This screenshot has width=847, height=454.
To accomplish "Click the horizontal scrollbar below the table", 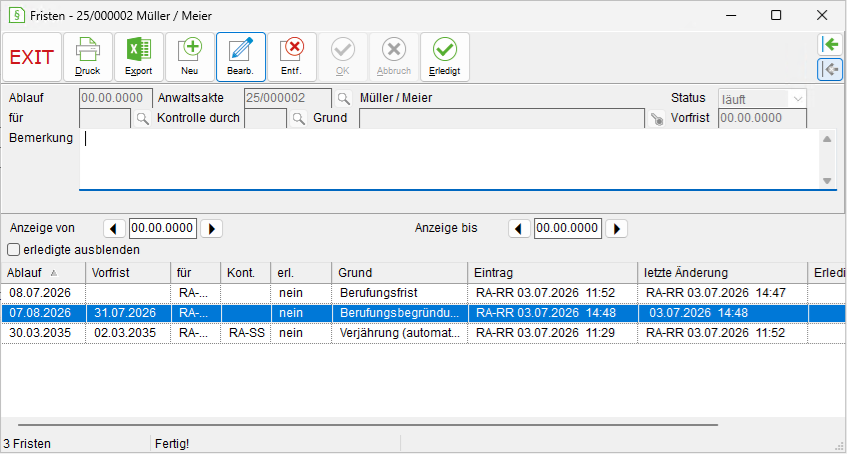I will (368, 425).
